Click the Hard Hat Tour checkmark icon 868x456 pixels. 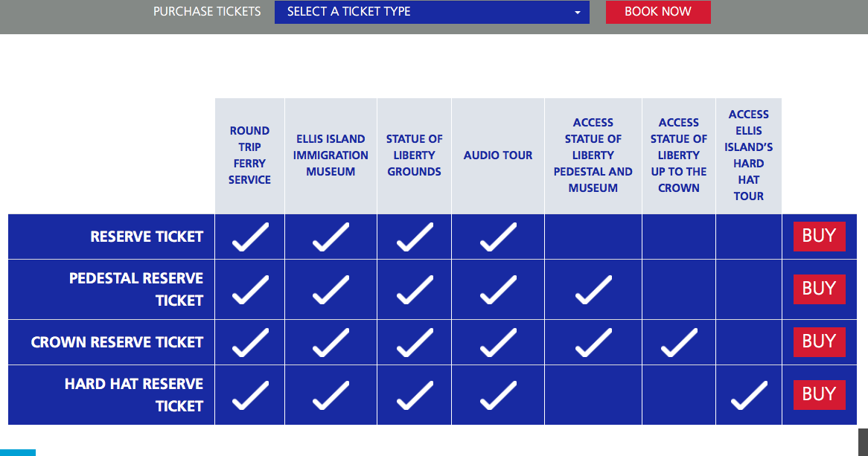[x=749, y=395]
